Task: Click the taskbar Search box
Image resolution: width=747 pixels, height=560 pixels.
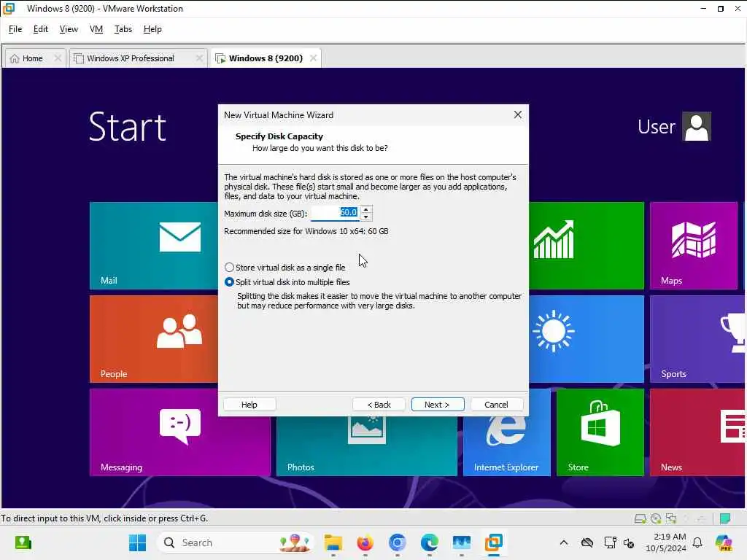Action: click(x=236, y=542)
